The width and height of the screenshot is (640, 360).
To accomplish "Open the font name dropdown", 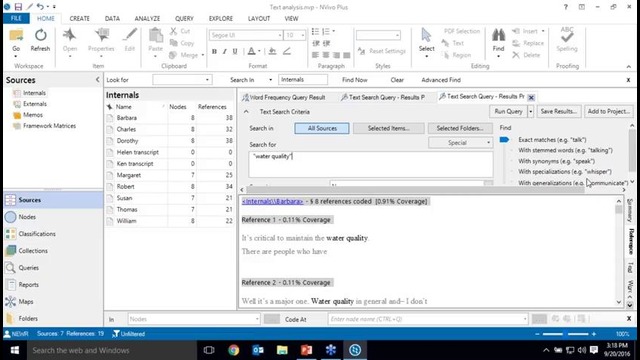I will tap(280, 36).
